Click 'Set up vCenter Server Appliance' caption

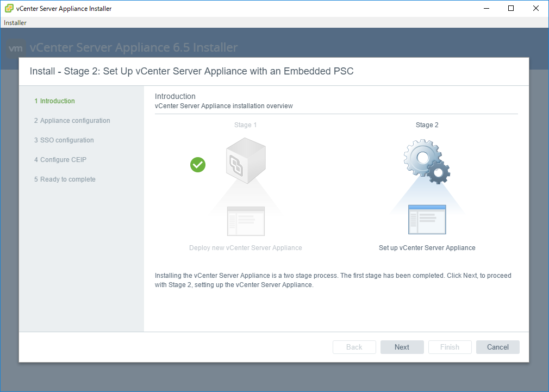coord(427,248)
